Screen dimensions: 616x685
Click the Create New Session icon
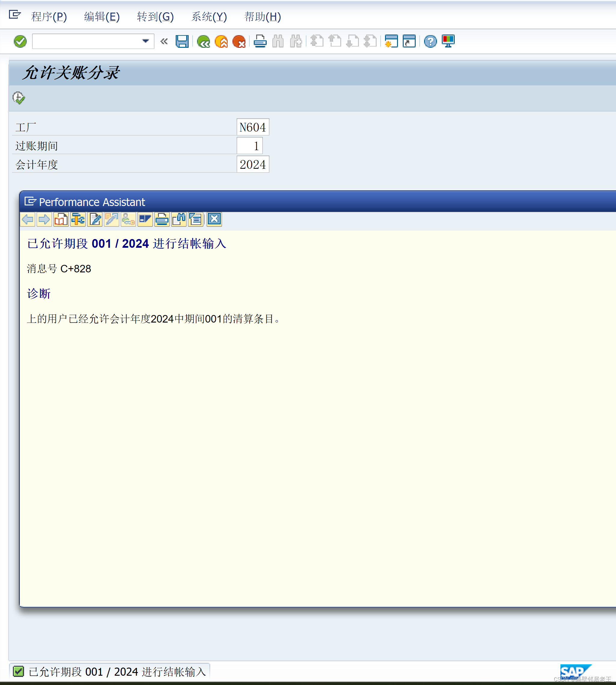[x=392, y=41]
